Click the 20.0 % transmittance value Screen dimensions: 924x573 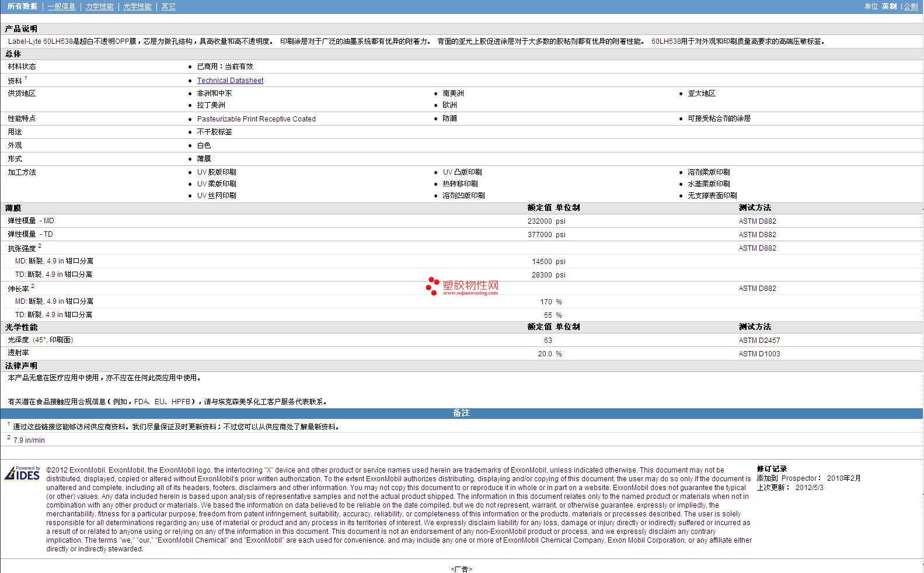pos(550,354)
